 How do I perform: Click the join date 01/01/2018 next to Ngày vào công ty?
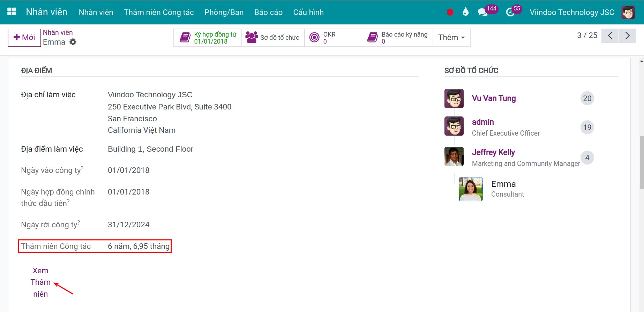pos(128,170)
